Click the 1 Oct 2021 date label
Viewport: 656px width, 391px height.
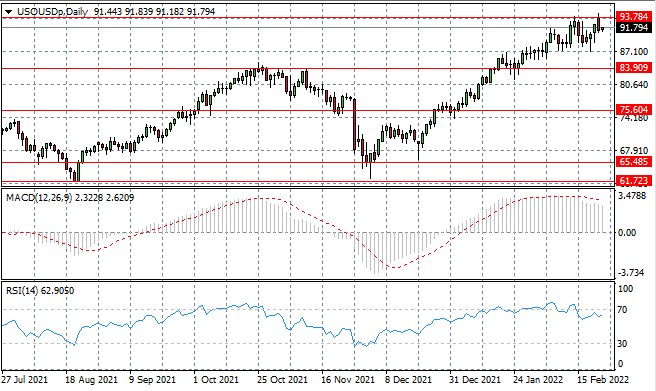(x=216, y=380)
